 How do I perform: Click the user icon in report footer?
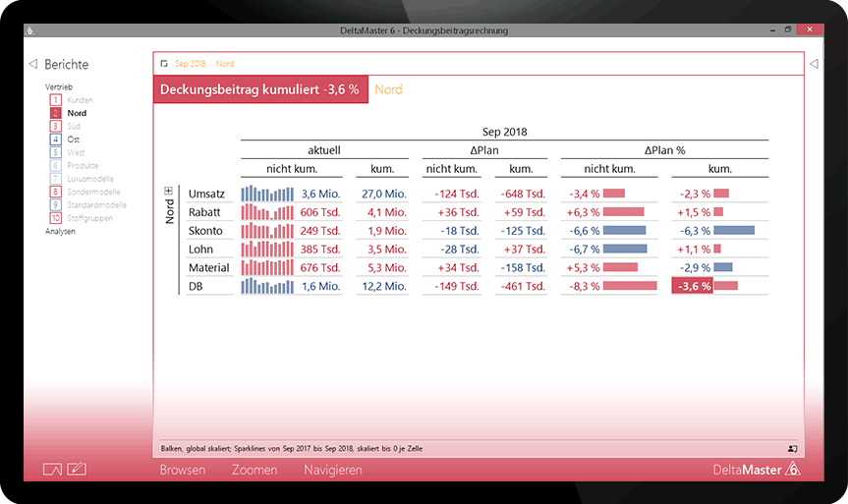[792, 448]
